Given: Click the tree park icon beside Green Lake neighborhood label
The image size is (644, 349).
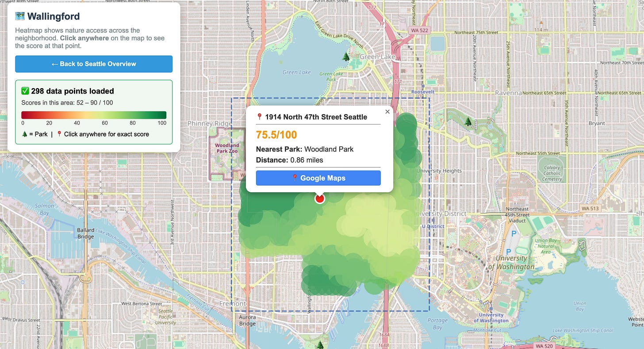Looking at the screenshot, I should [x=346, y=56].
